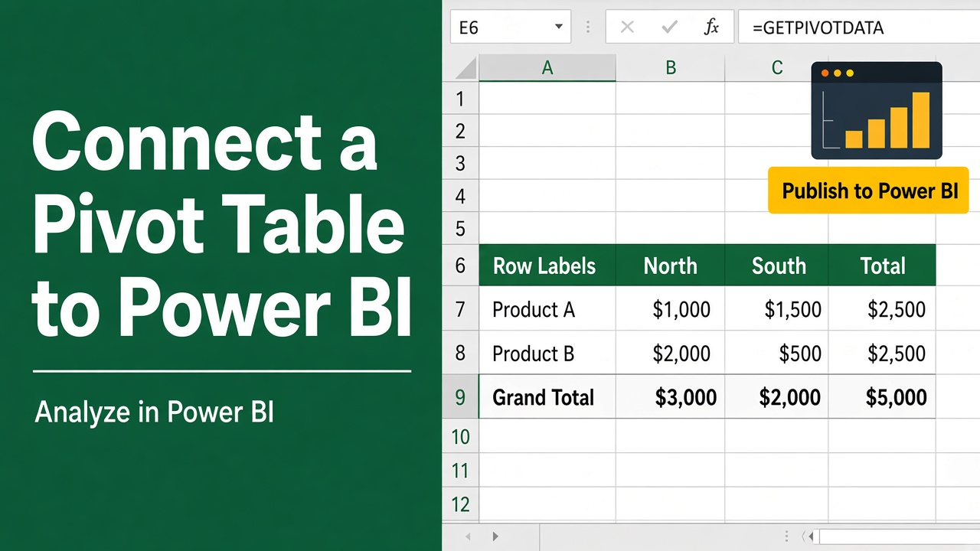Image resolution: width=980 pixels, height=551 pixels.
Task: Select row 7 header
Action: click(x=460, y=309)
